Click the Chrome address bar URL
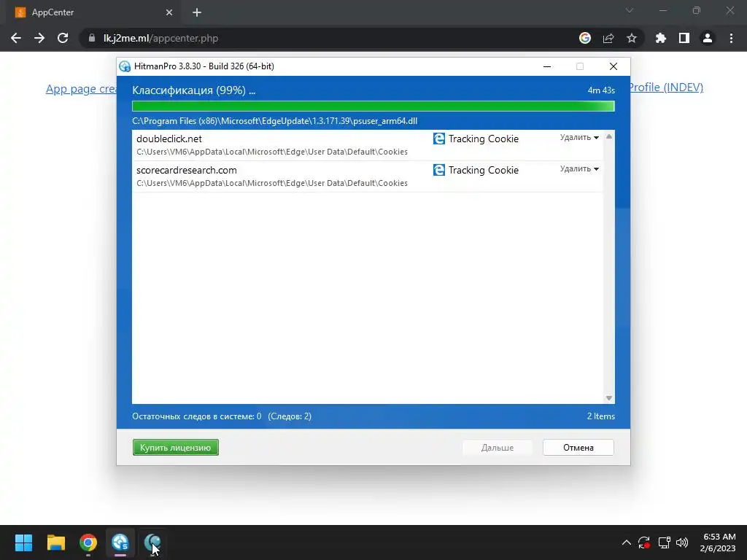 [161, 38]
